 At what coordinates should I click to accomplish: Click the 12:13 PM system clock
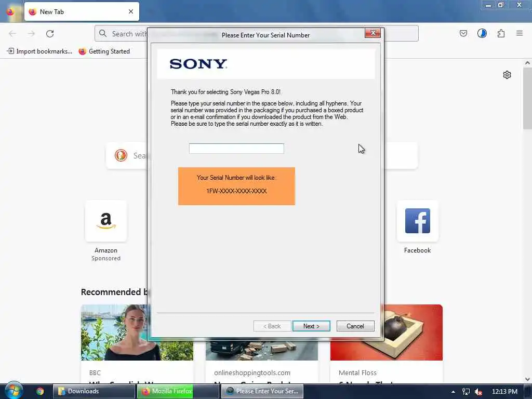504,391
